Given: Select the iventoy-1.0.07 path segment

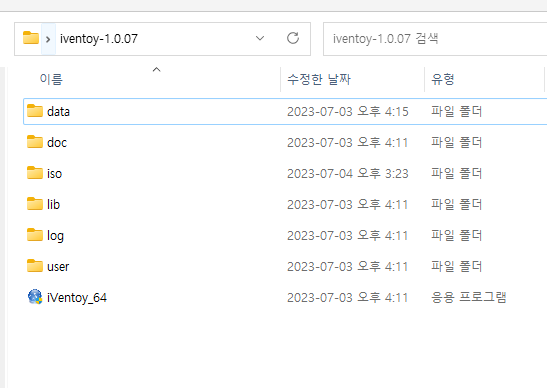Looking at the screenshot, I should (x=99, y=39).
